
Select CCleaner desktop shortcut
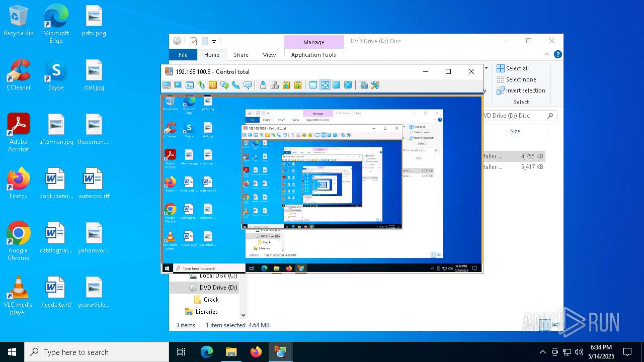pyautogui.click(x=19, y=75)
